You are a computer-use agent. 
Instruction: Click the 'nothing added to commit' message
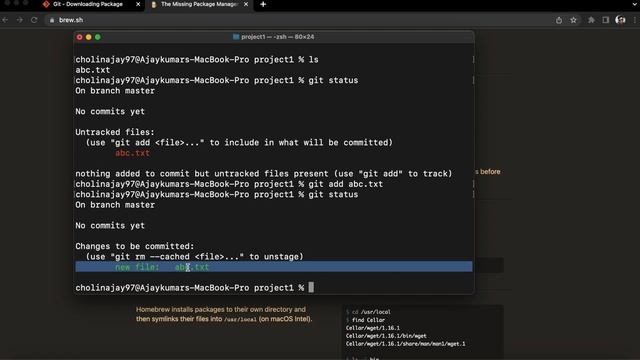pos(264,174)
